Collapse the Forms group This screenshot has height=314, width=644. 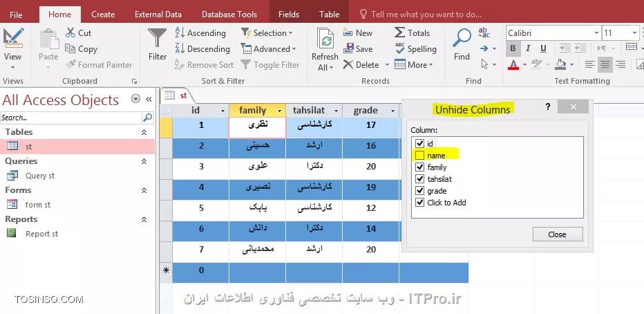(144, 190)
